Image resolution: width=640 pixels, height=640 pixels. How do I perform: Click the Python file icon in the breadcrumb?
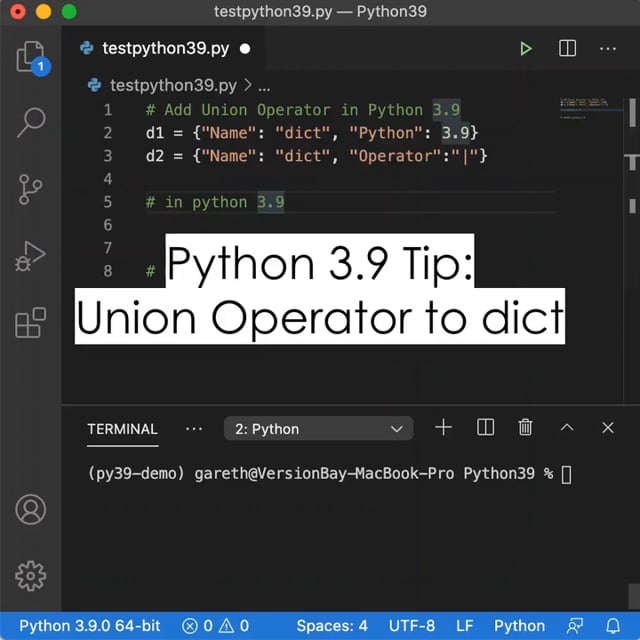[94, 85]
